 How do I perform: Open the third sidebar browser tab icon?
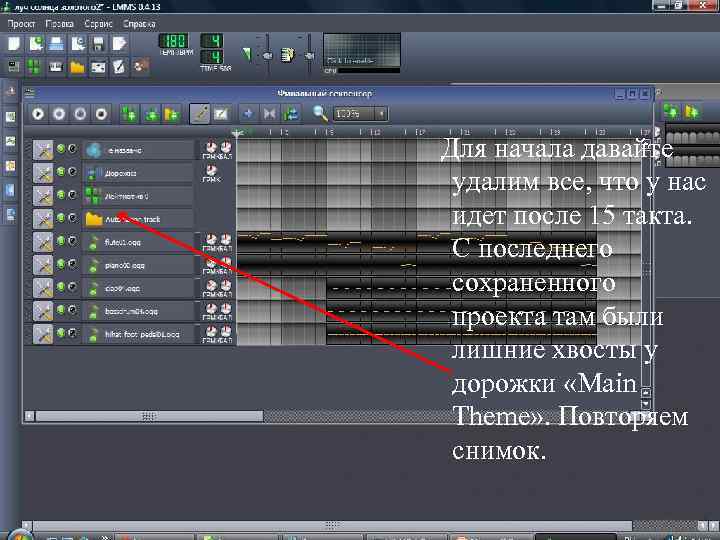pos(10,141)
